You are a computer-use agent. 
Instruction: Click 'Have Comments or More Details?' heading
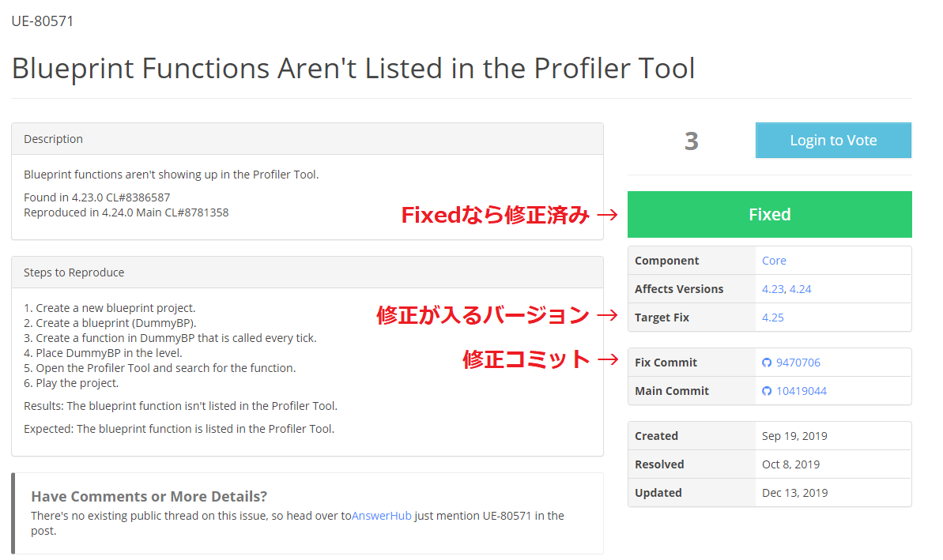click(149, 496)
